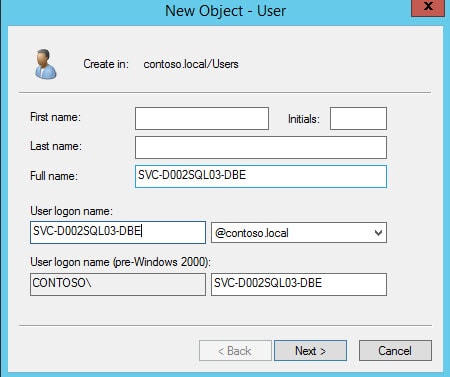The image size is (450, 377).
Task: Focus the First name field
Action: 202,118
